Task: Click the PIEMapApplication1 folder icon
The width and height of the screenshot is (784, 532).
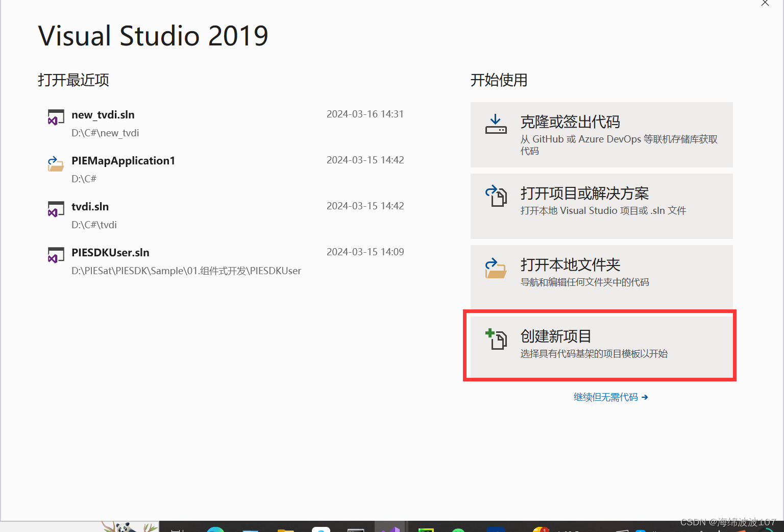Action: coord(56,164)
